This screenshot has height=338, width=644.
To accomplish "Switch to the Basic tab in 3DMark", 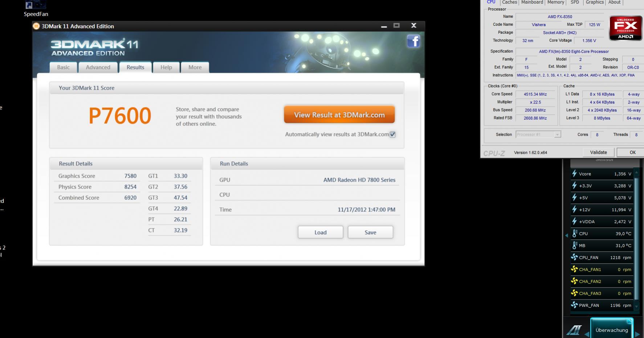I will point(63,67).
